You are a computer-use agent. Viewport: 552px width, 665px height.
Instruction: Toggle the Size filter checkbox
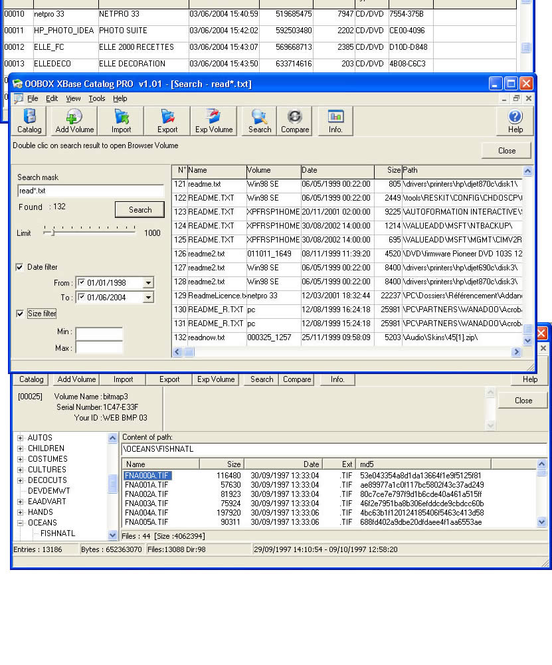pyautogui.click(x=20, y=313)
